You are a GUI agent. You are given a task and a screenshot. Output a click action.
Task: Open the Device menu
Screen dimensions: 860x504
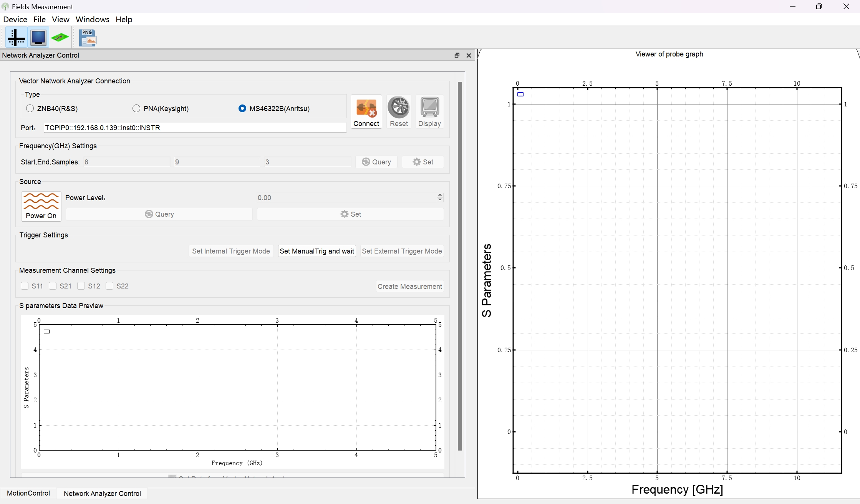[x=15, y=20]
